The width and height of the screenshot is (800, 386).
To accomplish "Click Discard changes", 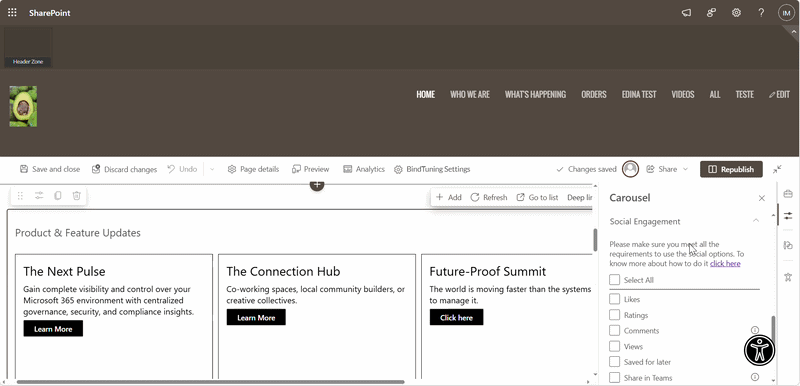I will pos(124,169).
